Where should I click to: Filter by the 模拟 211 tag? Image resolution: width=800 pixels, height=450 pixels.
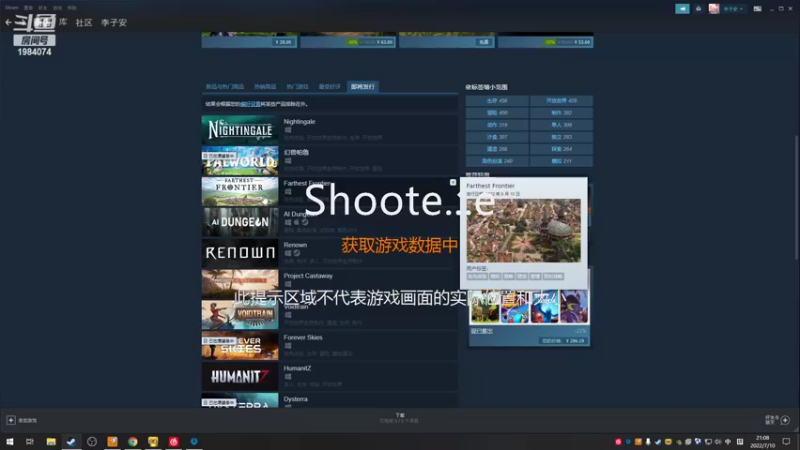pos(561,161)
